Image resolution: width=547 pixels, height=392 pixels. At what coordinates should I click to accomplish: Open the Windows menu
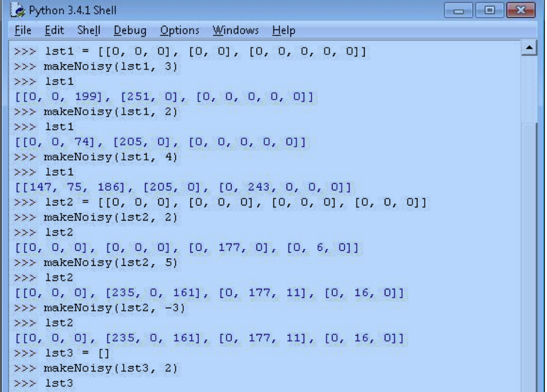236,30
